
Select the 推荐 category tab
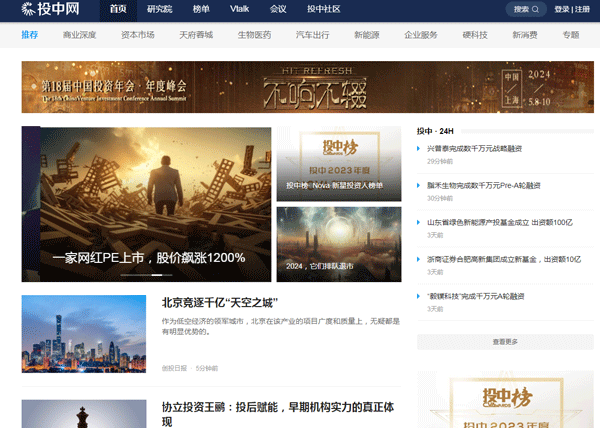click(30, 35)
